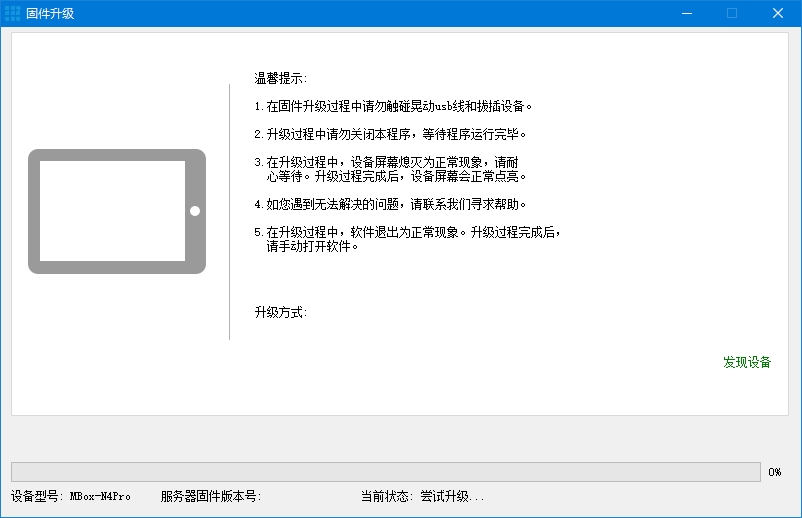Click the 尝试升级... status value
This screenshot has width=802, height=518.
pyautogui.click(x=452, y=496)
